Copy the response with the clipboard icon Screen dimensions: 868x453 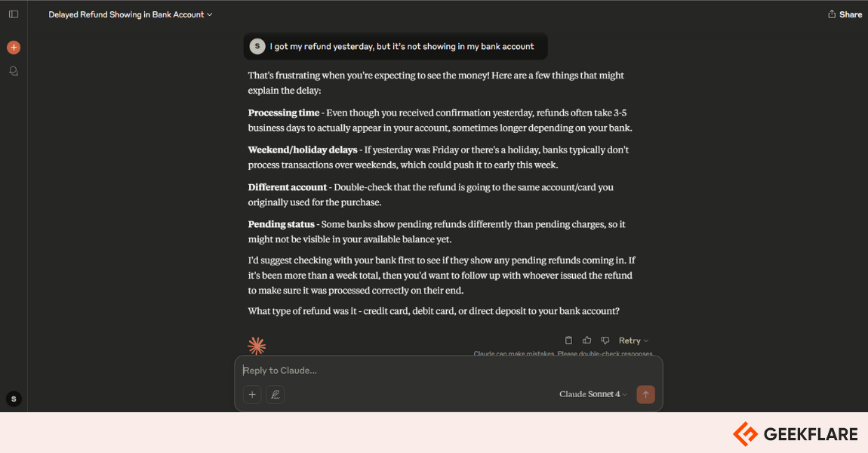(x=568, y=340)
